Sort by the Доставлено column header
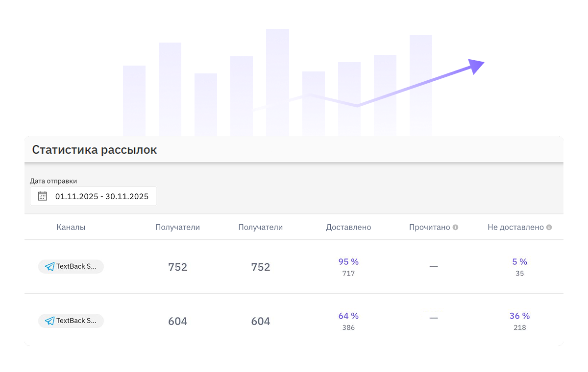The height and width of the screenshot is (372, 588). [x=348, y=228]
